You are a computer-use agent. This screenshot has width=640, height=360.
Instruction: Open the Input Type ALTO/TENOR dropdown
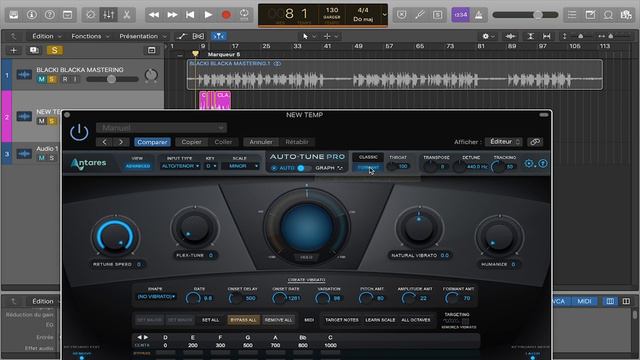click(x=180, y=166)
